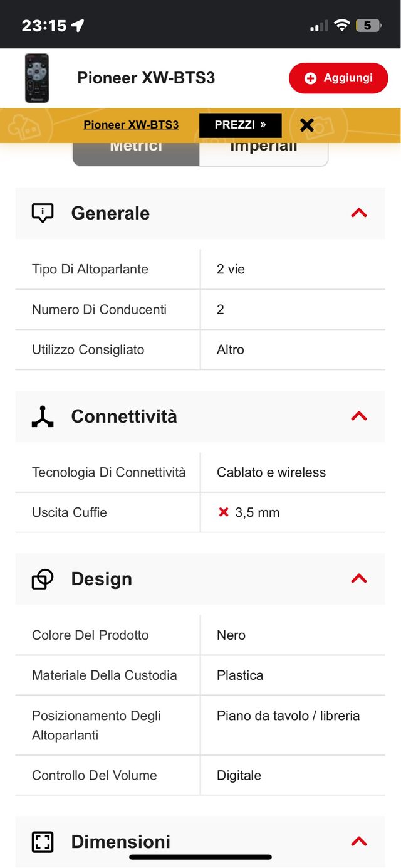This screenshot has width=401, height=868.
Task: Tap the Connettività network node icon
Action: pyautogui.click(x=43, y=416)
